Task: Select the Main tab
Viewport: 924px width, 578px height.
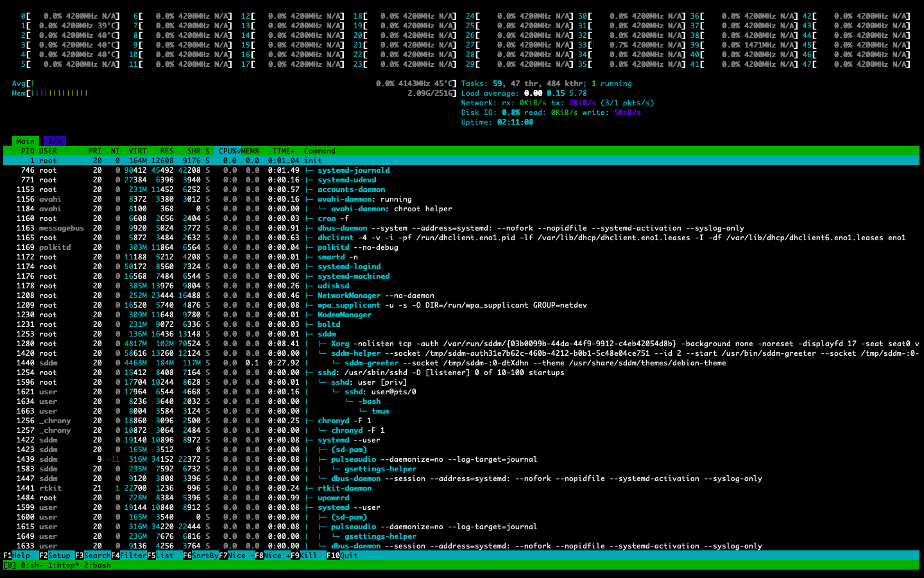Action: pos(26,141)
